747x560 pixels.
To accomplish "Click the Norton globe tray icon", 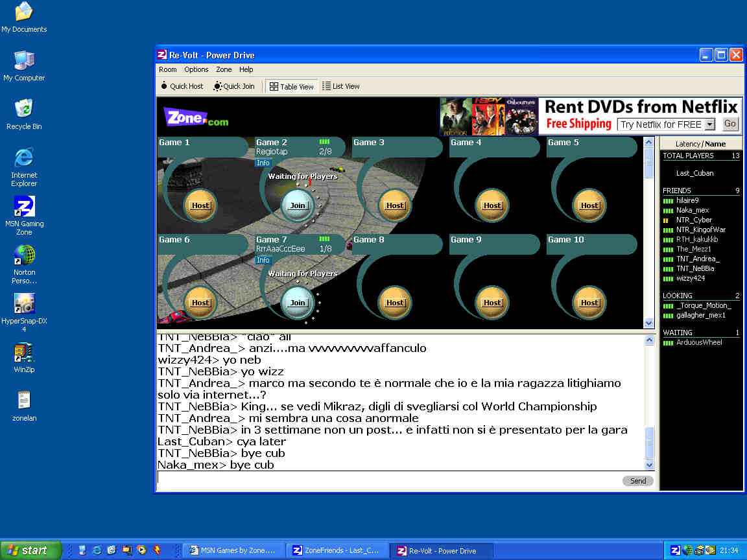I will click(687, 550).
